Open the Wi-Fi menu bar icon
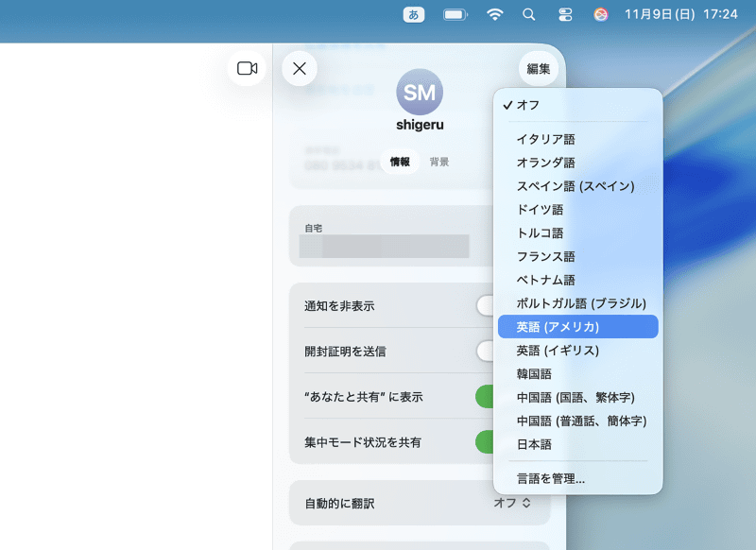The image size is (756, 550). pyautogui.click(x=494, y=14)
